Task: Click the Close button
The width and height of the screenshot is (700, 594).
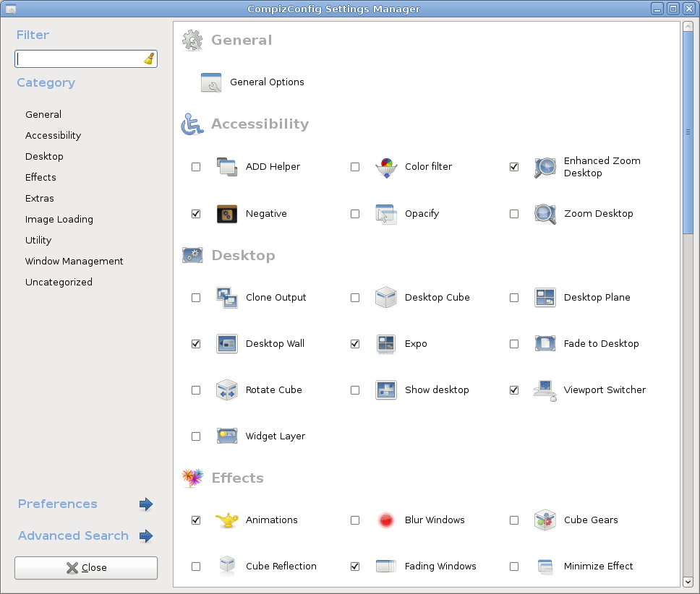Action: (85, 568)
